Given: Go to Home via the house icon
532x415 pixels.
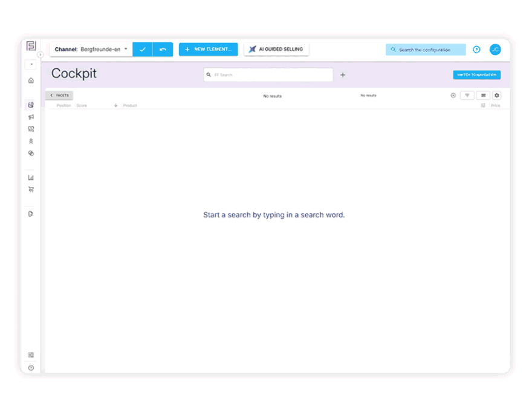Looking at the screenshot, I should [31, 80].
